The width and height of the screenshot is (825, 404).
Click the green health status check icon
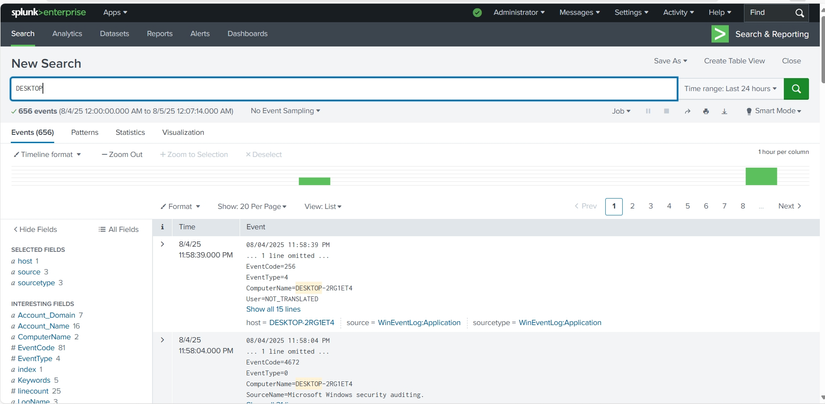pos(477,13)
